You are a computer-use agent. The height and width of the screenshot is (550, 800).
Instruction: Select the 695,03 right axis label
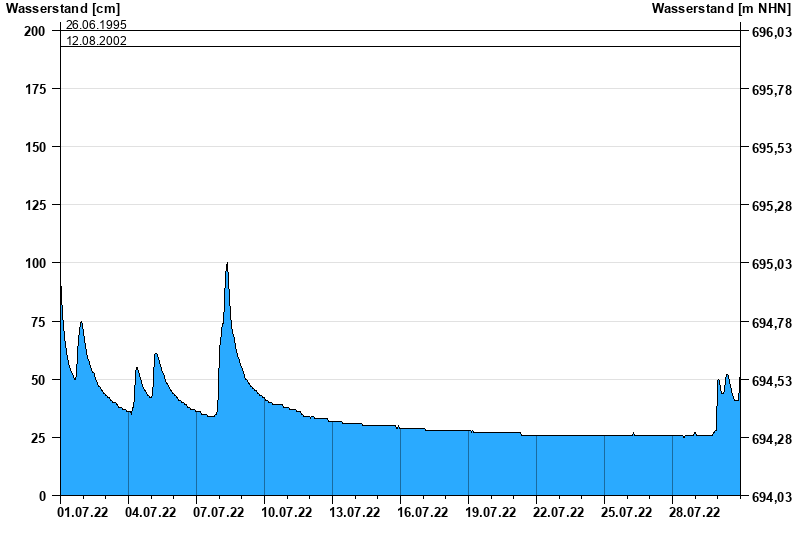[771, 265]
